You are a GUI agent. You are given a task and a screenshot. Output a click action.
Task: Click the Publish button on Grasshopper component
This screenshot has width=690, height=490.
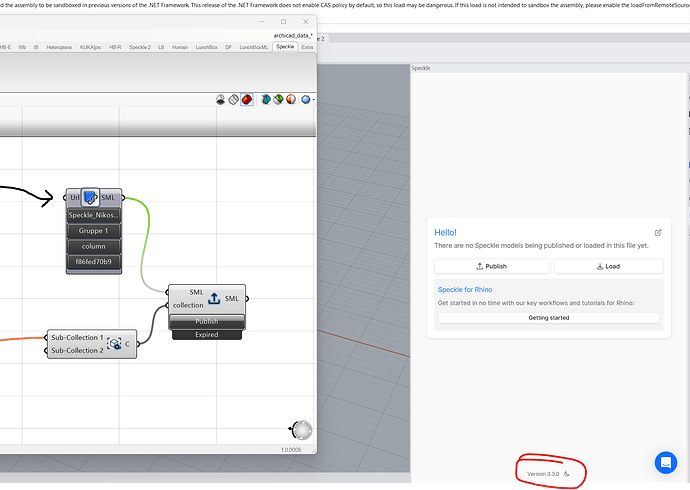pos(207,322)
